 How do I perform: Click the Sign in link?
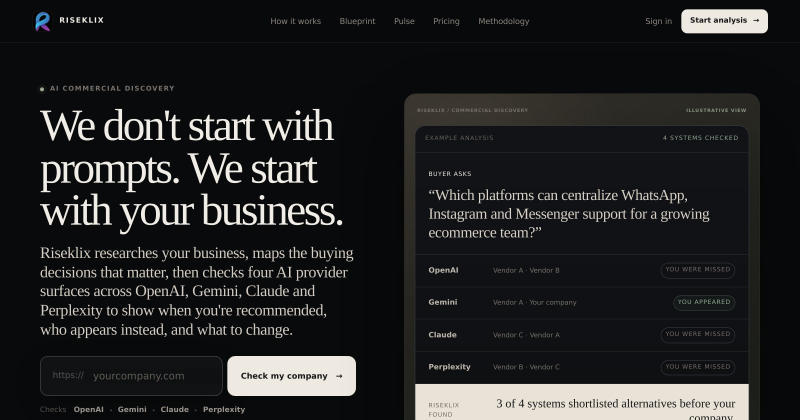point(658,21)
